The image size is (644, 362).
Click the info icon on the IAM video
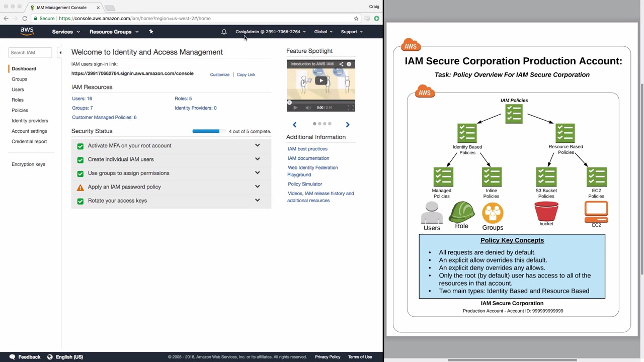(349, 64)
